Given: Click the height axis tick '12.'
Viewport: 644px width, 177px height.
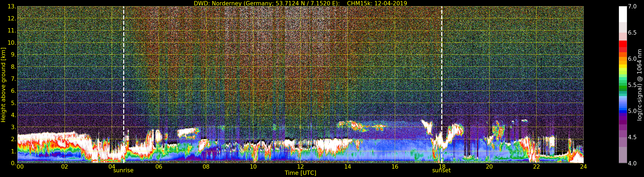Looking at the screenshot, I should [12, 18].
